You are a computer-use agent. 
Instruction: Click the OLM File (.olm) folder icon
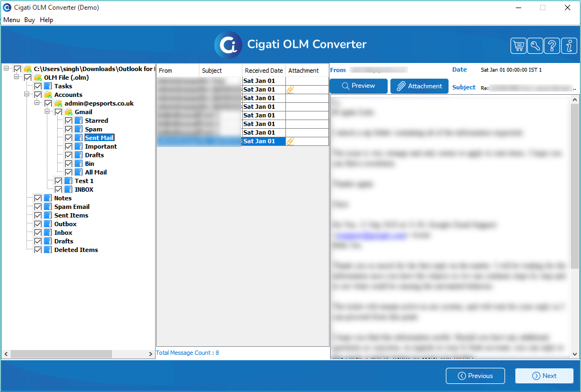coord(38,78)
